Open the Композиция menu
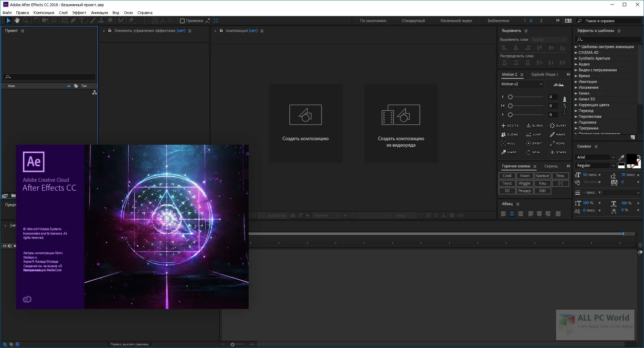The image size is (644, 348). click(44, 13)
